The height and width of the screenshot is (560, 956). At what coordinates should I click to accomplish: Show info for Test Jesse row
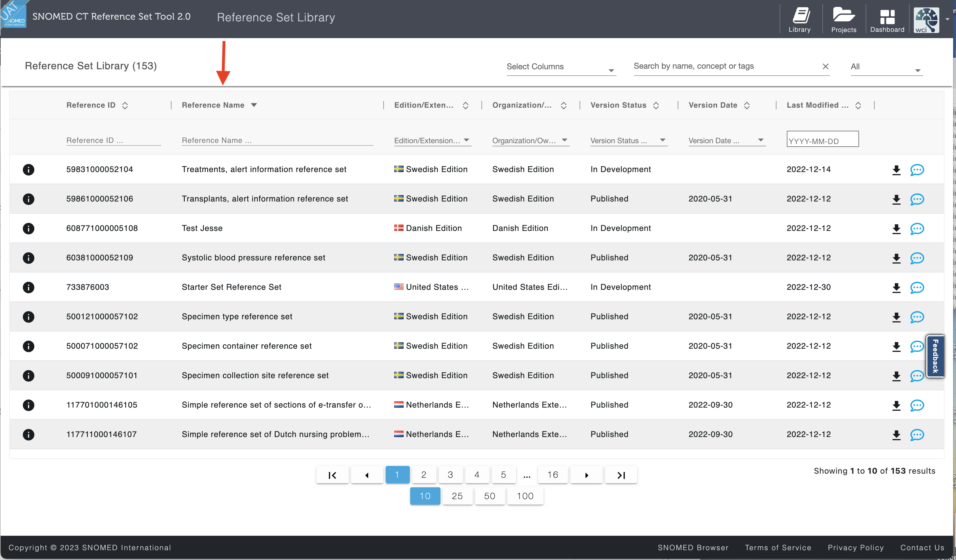click(29, 228)
